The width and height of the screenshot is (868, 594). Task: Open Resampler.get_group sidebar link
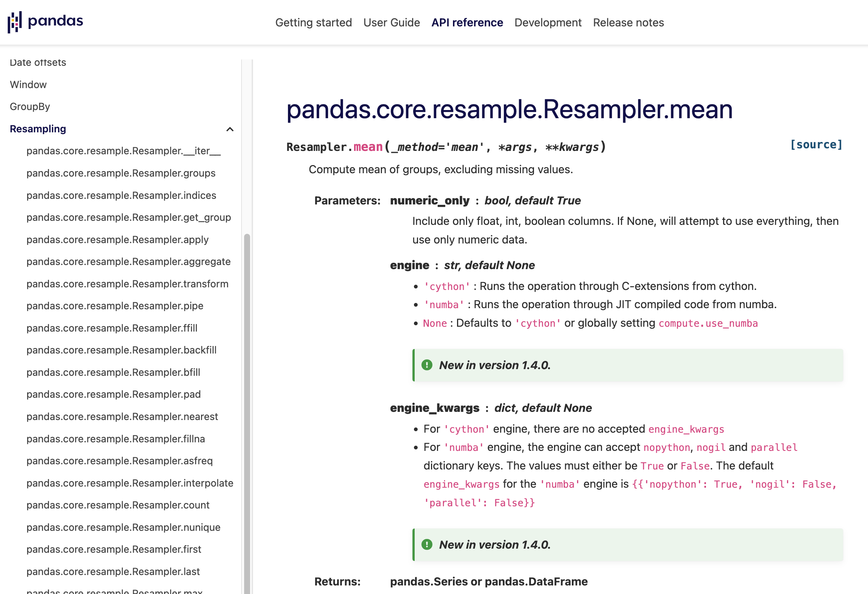click(129, 217)
